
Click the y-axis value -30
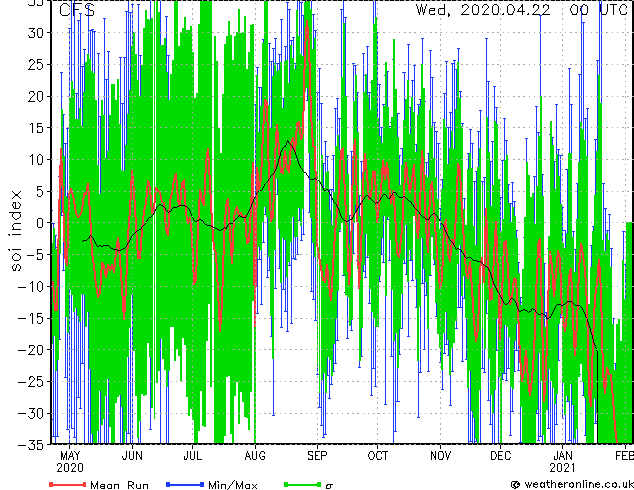click(31, 413)
